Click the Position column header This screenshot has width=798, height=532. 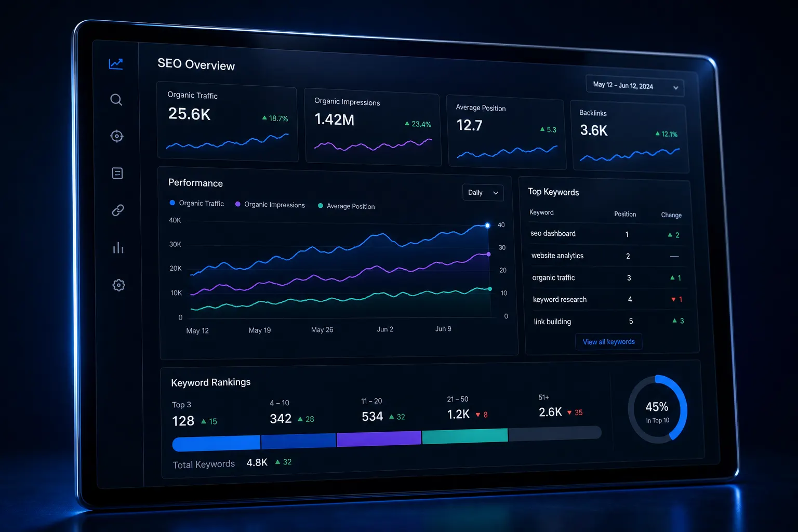(625, 214)
